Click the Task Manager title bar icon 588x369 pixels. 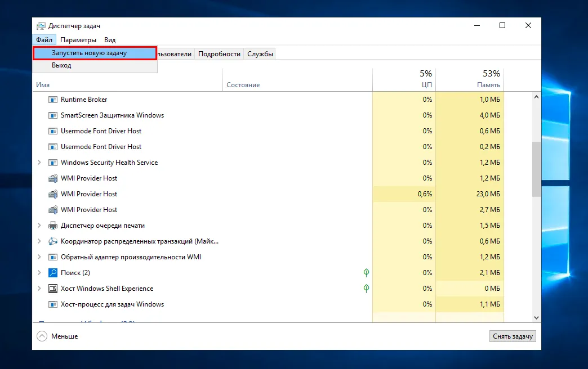pos(41,26)
